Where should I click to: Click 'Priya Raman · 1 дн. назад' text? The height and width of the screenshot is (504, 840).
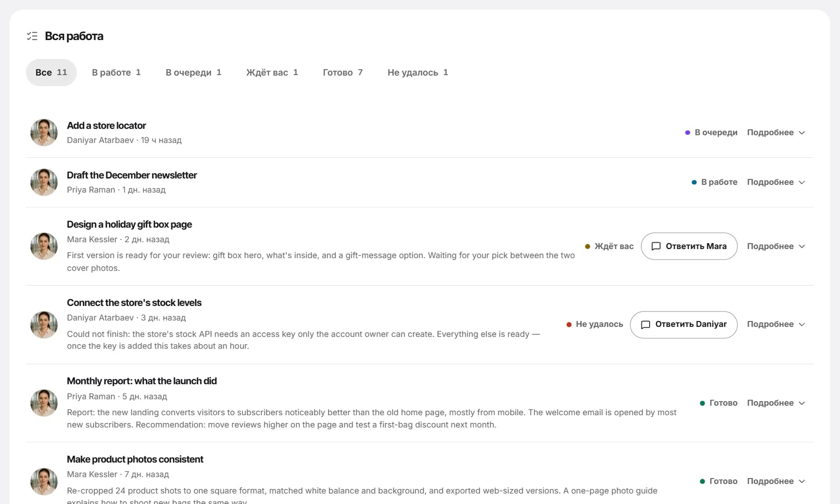(x=116, y=190)
